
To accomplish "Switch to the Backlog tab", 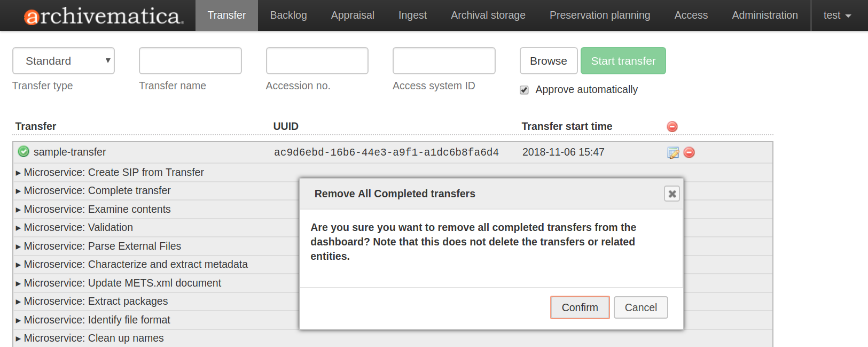I will [288, 15].
